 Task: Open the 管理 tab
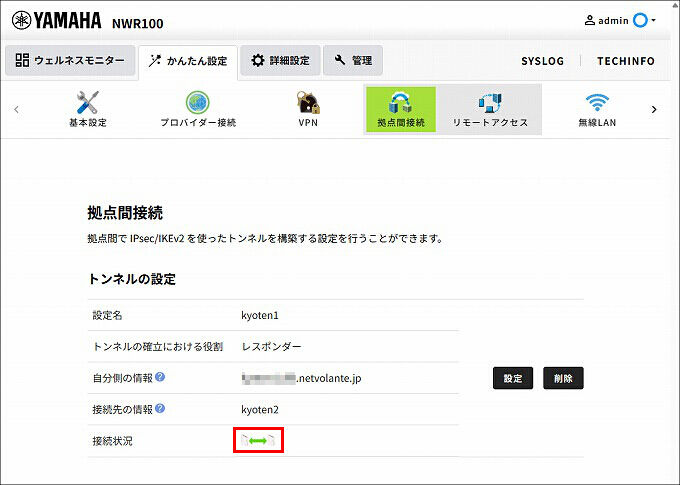pyautogui.click(x=353, y=60)
